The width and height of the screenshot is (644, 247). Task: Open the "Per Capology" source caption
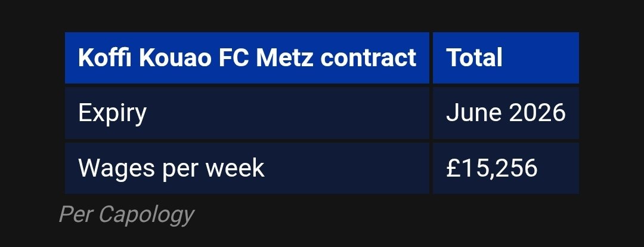point(126,215)
